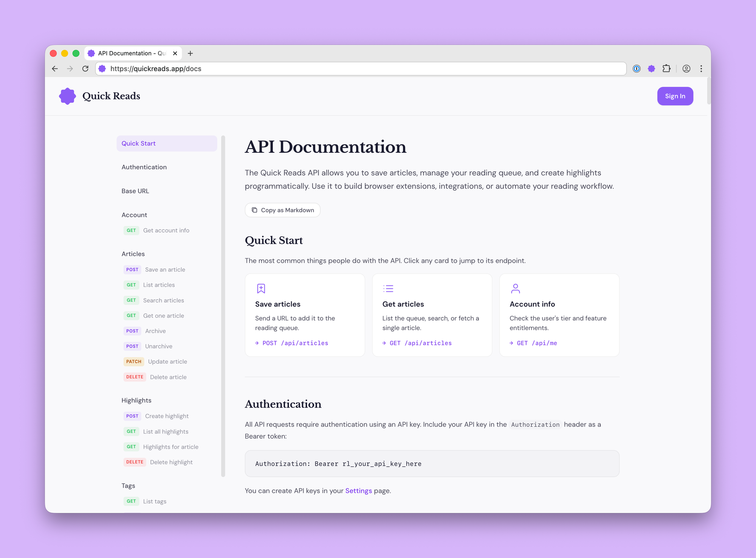The height and width of the screenshot is (558, 756).
Task: Open the browser extensions puzzle icon
Action: tap(666, 68)
